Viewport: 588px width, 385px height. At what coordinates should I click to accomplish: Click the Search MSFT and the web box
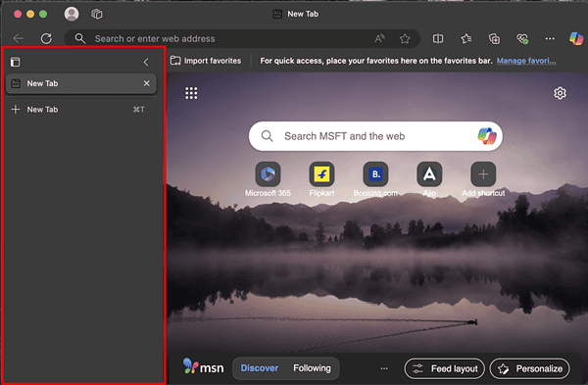click(x=375, y=136)
